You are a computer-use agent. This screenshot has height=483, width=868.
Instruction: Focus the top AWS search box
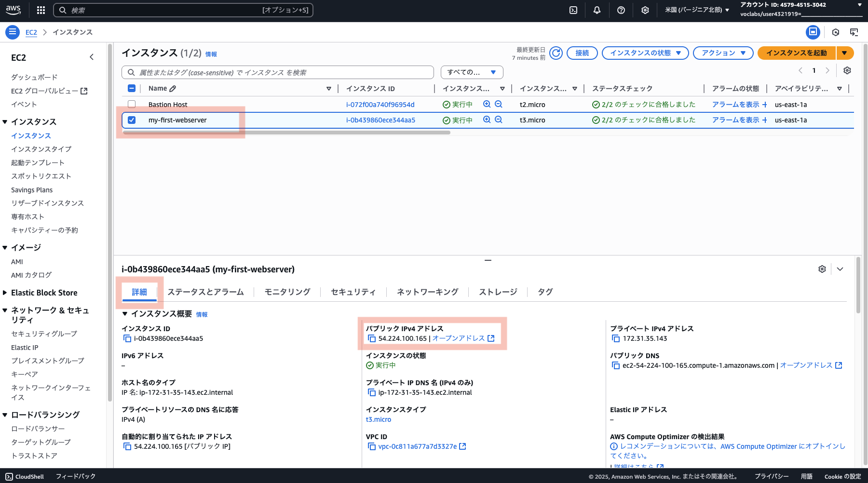tap(183, 10)
